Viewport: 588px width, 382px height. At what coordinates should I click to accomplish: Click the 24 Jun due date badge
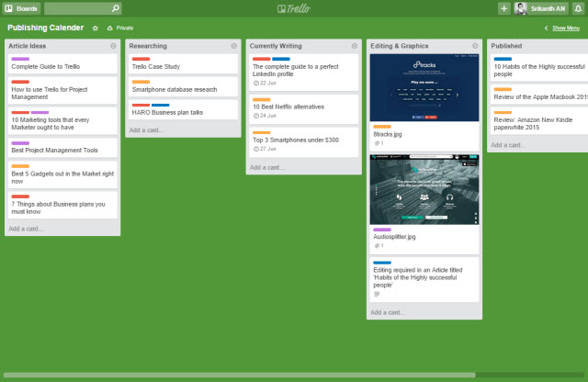265,116
